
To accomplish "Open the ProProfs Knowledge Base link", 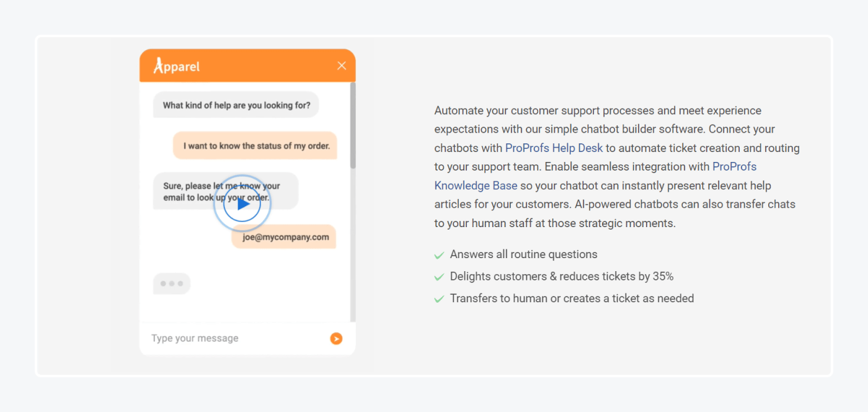I will (x=596, y=176).
